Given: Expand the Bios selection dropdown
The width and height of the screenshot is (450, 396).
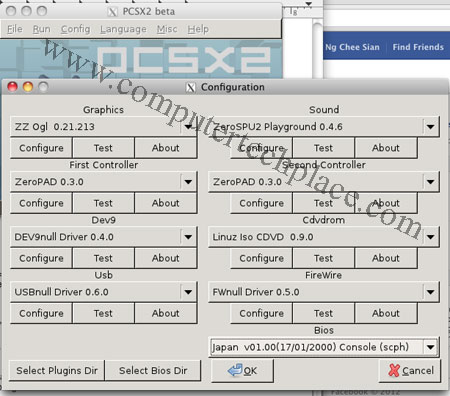Looking at the screenshot, I should [x=430, y=347].
